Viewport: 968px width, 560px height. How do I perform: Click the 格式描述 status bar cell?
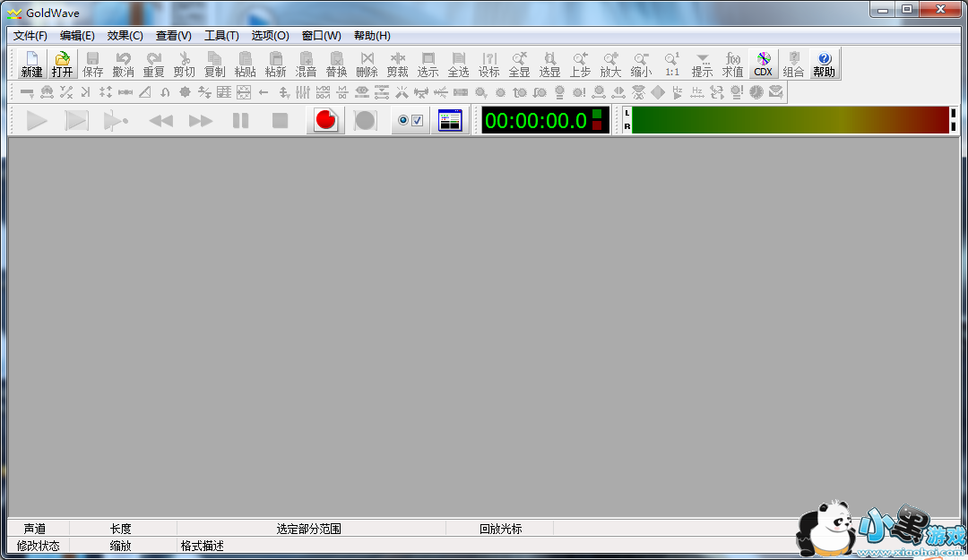203,546
